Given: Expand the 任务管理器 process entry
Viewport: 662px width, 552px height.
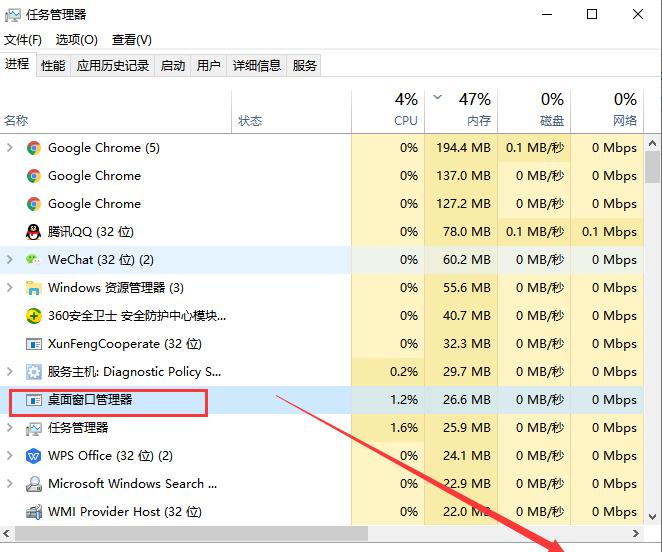Looking at the screenshot, I should tap(10, 428).
